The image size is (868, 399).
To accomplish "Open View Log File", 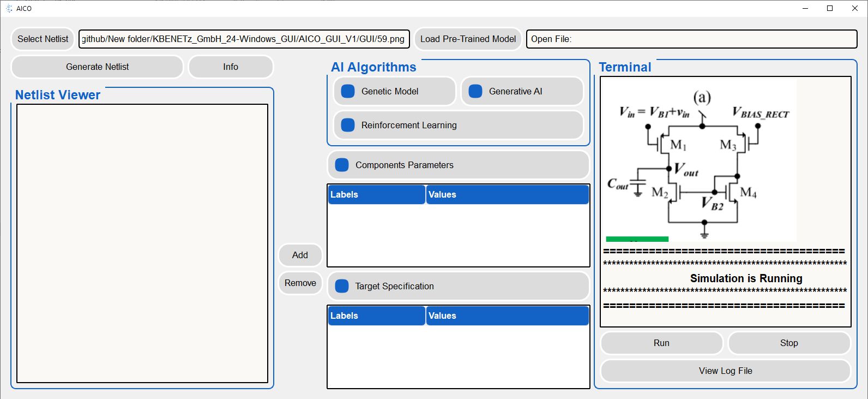I will coord(725,371).
